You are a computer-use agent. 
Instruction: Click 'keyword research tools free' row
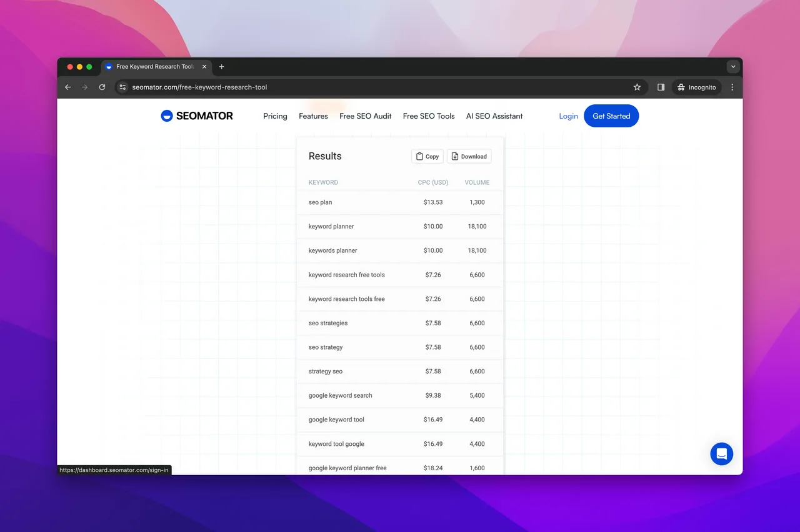tap(400, 299)
